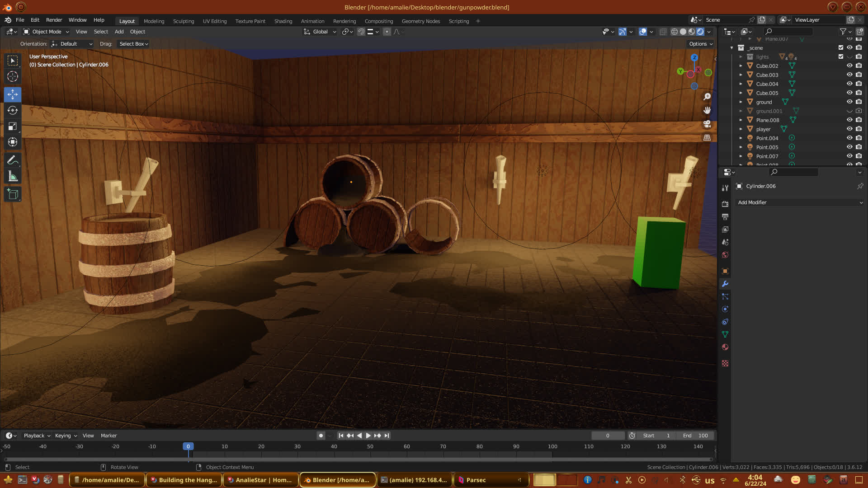The height and width of the screenshot is (488, 868).
Task: Toggle camera view in viewport
Action: (707, 124)
